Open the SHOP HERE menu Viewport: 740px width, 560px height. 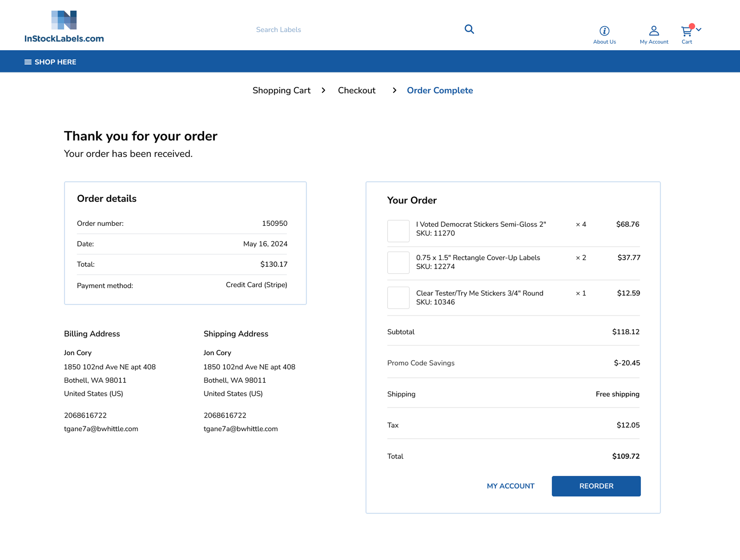[x=55, y=62]
